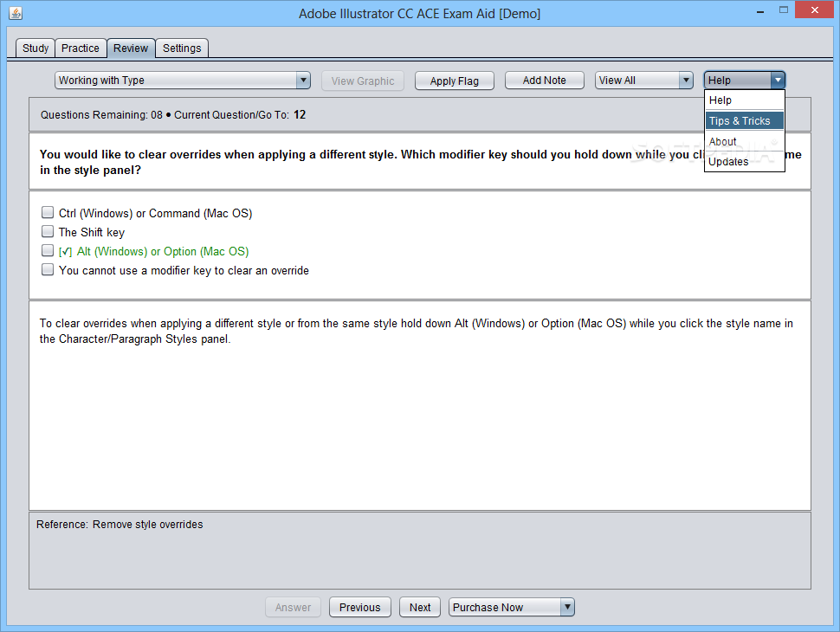The height and width of the screenshot is (632, 840).
Task: Check the Ctrl (Windows) or Command answer
Action: 48,213
